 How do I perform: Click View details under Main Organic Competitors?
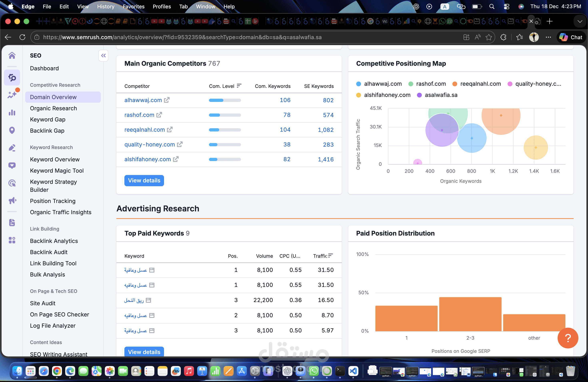(x=144, y=180)
